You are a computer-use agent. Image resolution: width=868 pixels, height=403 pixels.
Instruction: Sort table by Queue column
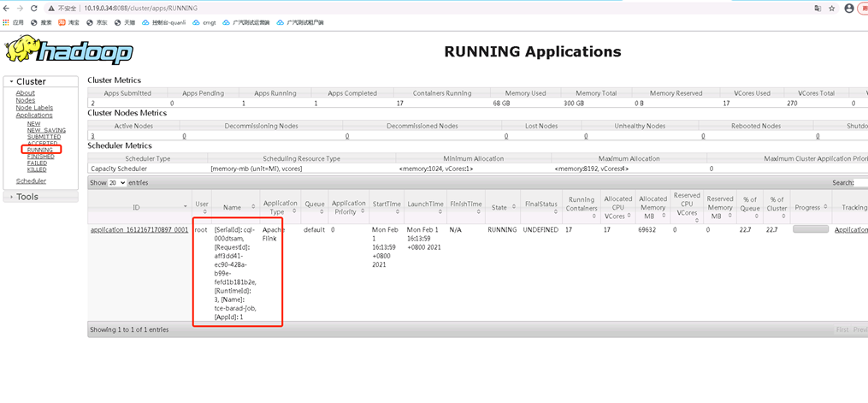click(315, 207)
